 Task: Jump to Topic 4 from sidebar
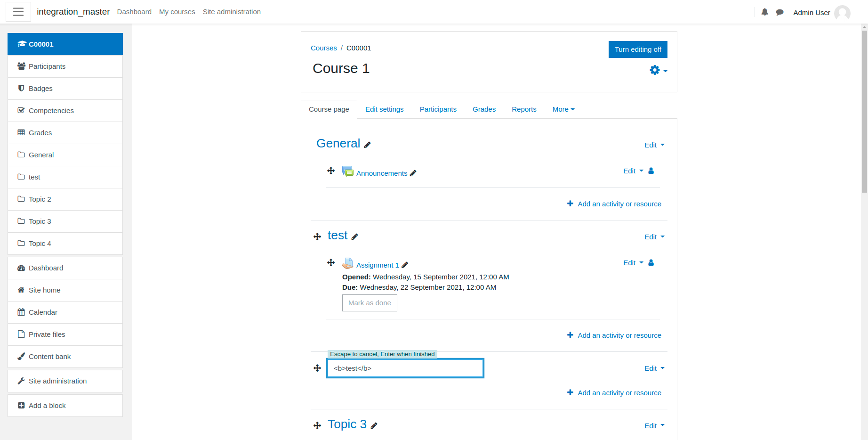coord(65,244)
